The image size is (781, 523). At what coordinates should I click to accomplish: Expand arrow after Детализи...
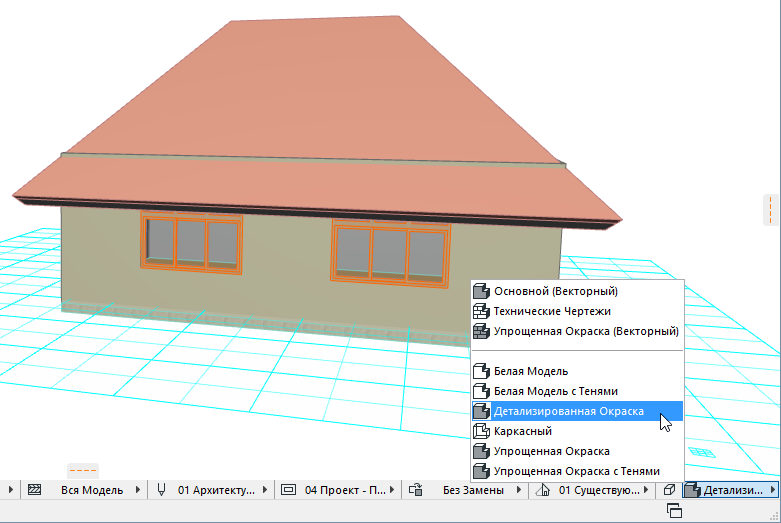[x=773, y=490]
